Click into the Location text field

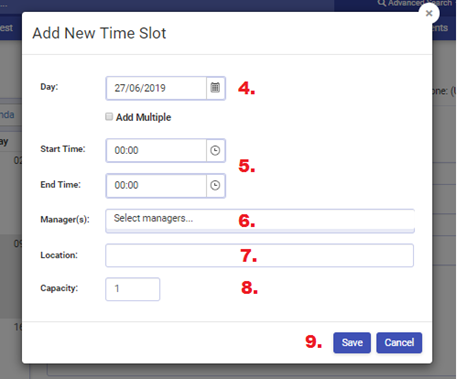[260, 255]
